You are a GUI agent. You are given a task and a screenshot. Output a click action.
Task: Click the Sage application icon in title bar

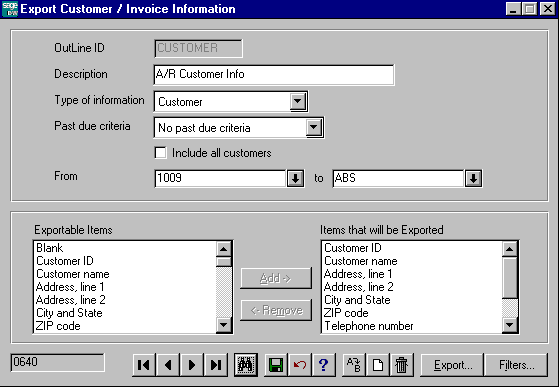pos(10,9)
